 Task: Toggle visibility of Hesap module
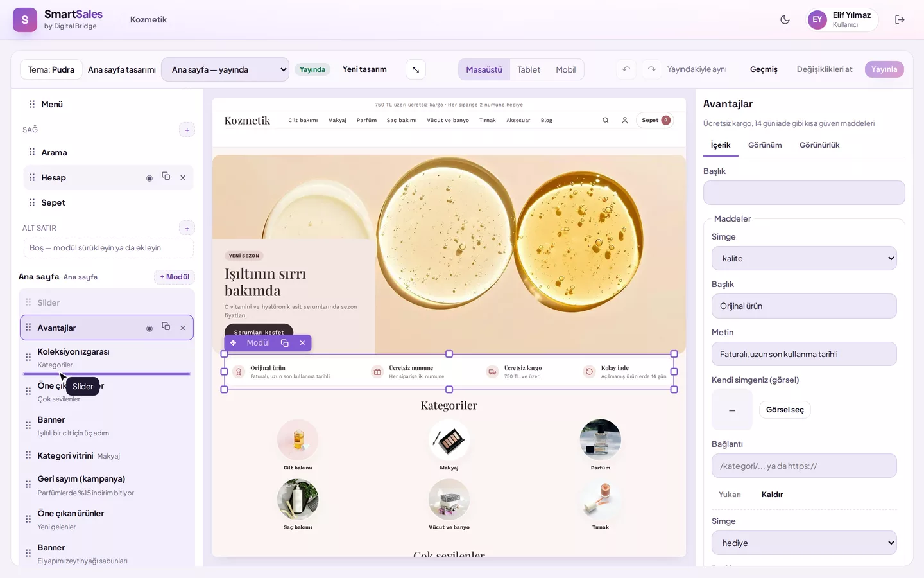[150, 178]
